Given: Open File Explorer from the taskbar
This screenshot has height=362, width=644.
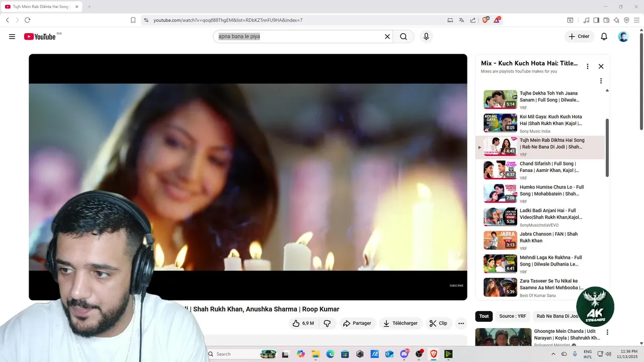Looking at the screenshot, I should click(315, 354).
